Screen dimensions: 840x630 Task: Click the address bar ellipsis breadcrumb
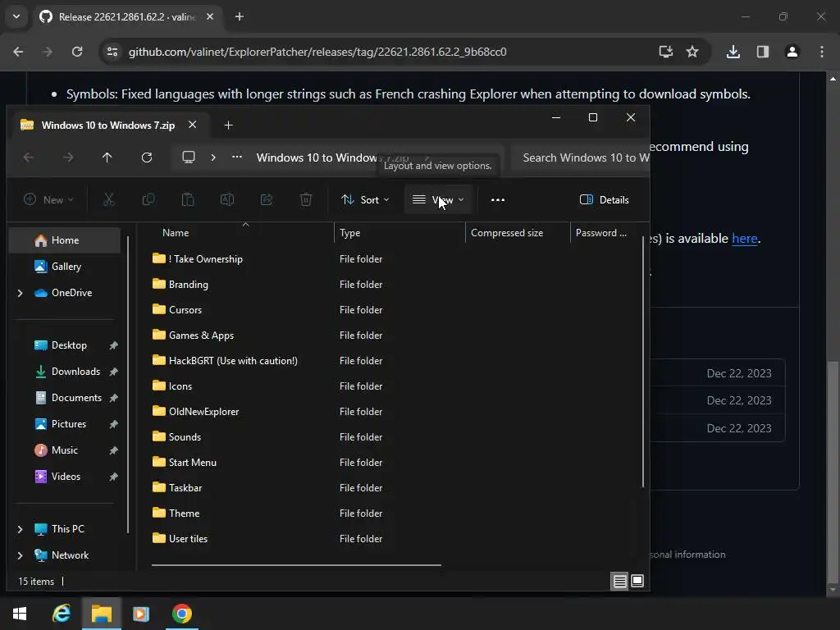237,157
